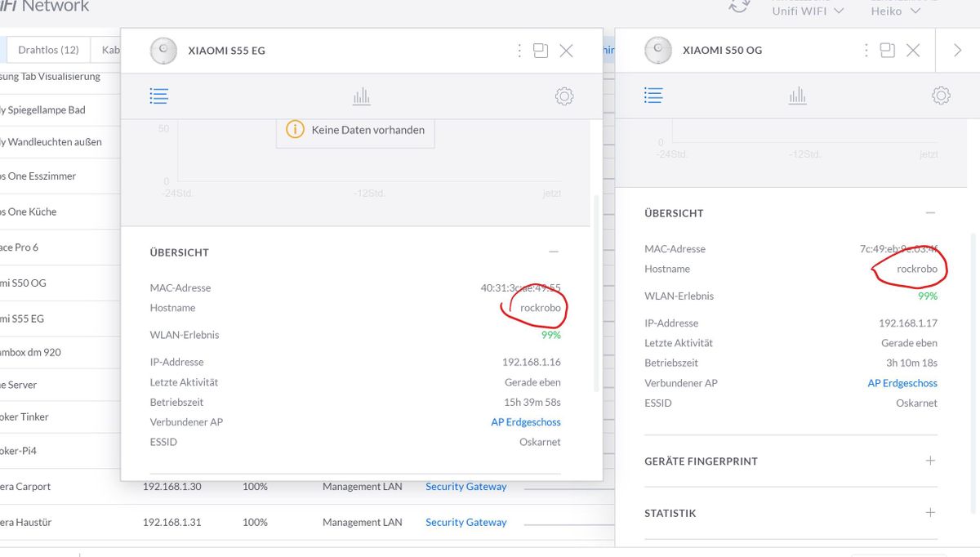
Task: Close the XIAOMI S55 EG panel
Action: [566, 51]
